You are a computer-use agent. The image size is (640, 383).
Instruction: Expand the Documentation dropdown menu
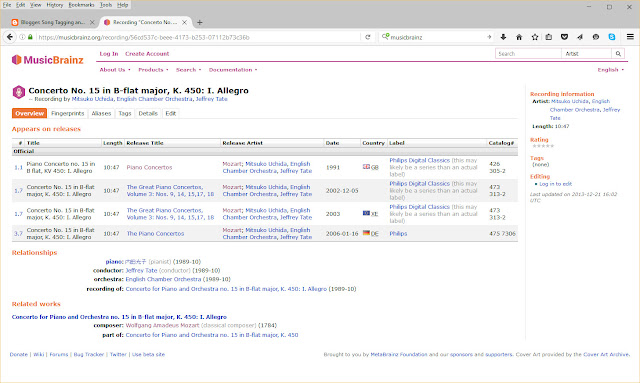(233, 70)
